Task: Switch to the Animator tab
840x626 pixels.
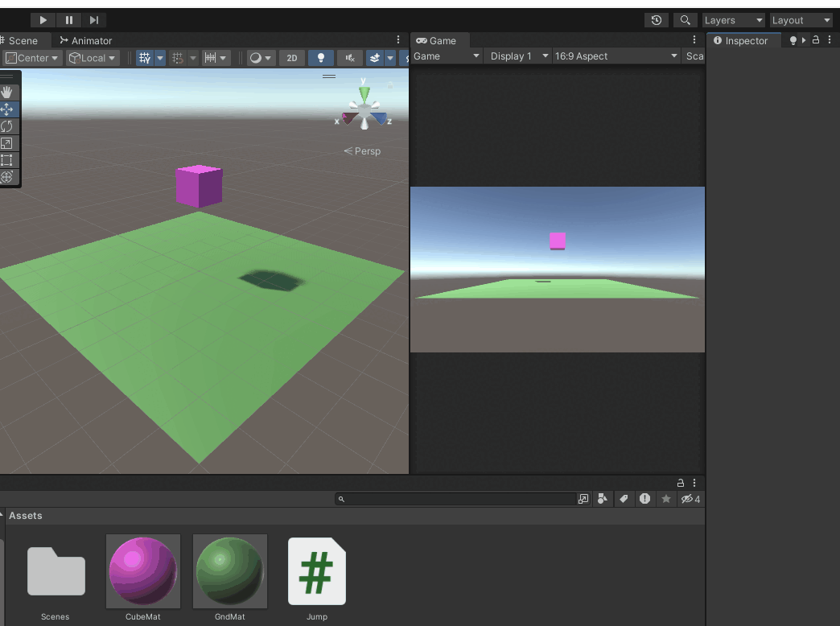Action: (x=86, y=41)
